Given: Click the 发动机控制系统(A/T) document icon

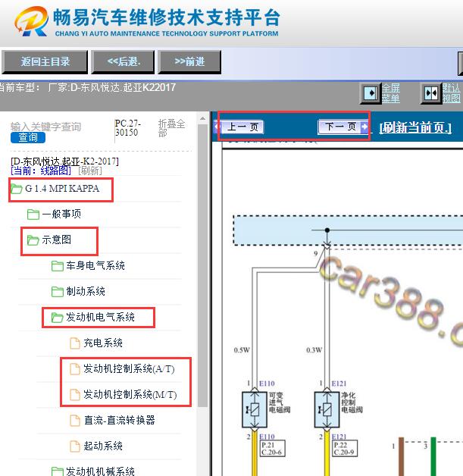Looking at the screenshot, I should click(x=75, y=369).
